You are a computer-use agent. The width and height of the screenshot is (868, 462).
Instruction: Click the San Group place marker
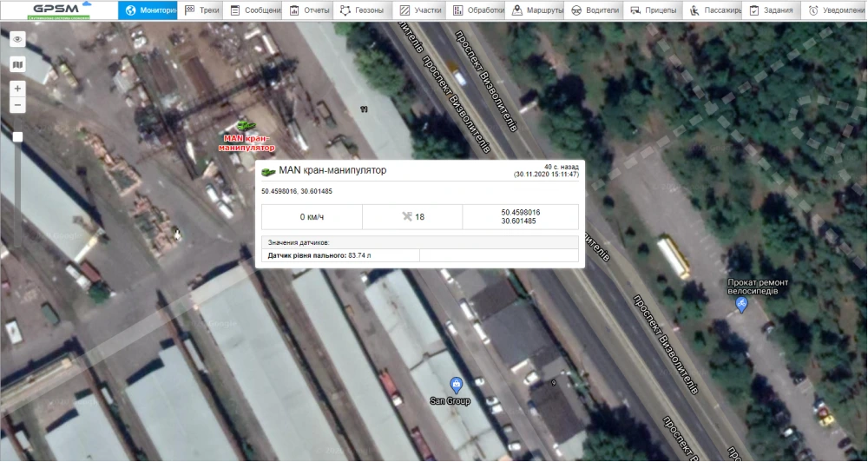455,384
